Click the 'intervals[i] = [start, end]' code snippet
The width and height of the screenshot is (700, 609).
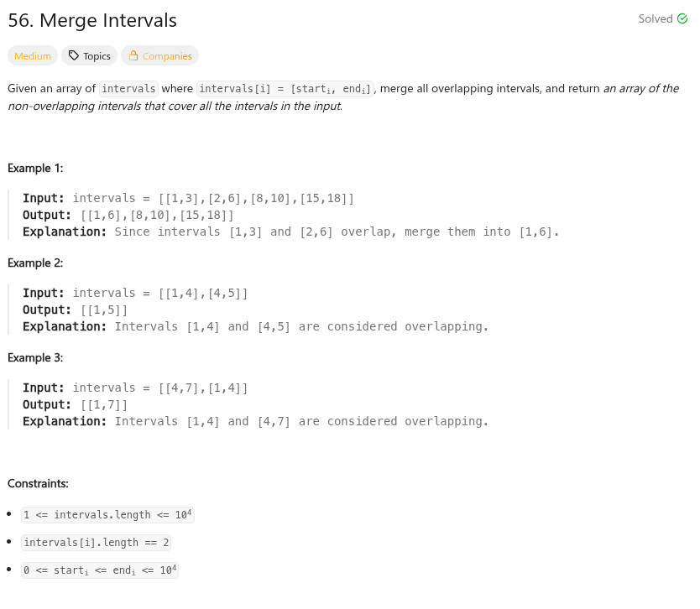click(x=285, y=89)
